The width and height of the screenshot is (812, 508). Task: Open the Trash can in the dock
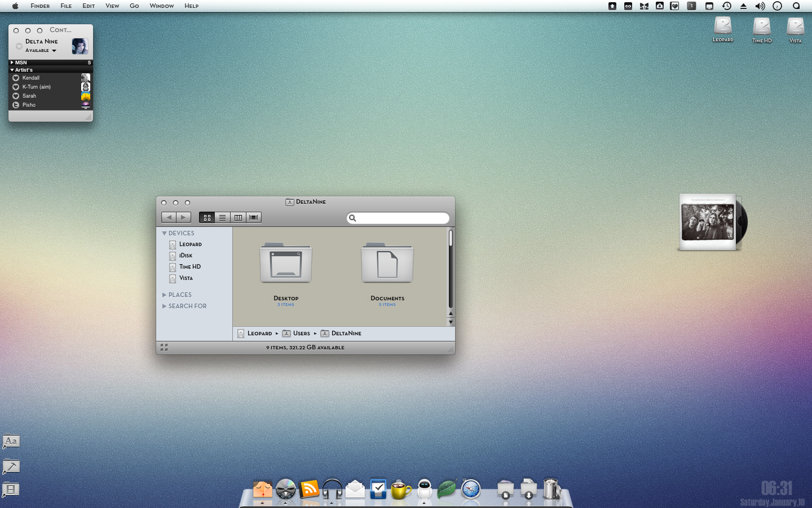click(551, 489)
